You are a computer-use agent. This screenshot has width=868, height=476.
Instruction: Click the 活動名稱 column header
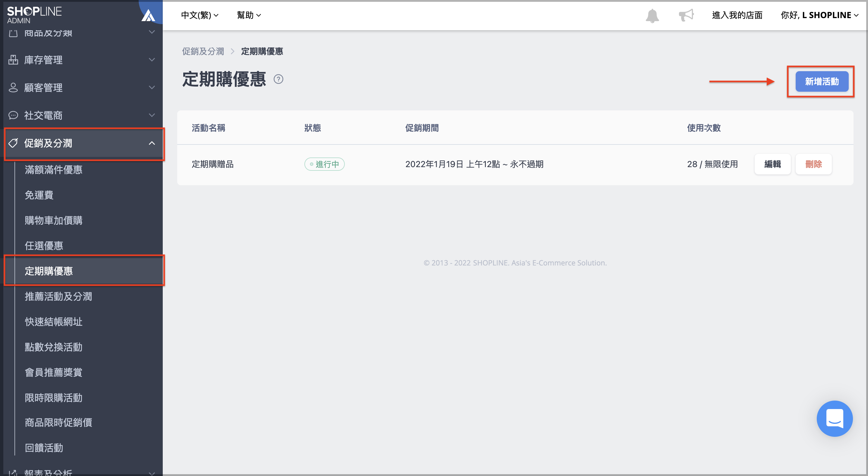(209, 128)
